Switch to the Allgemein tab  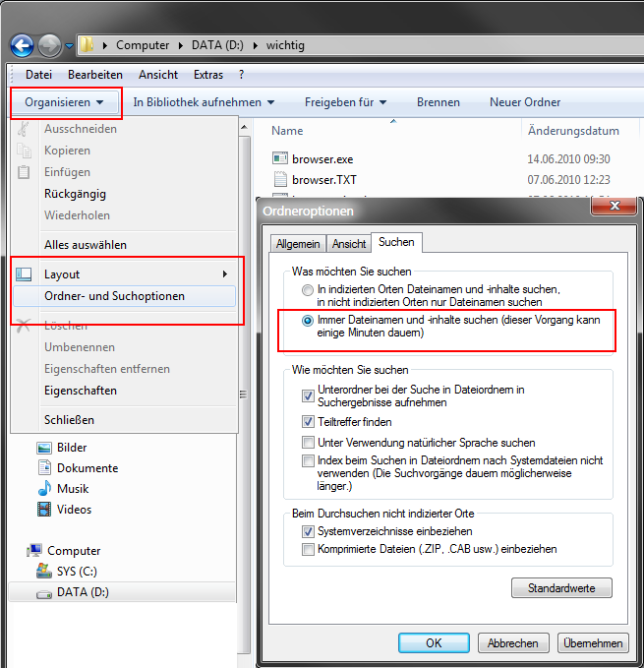298,244
